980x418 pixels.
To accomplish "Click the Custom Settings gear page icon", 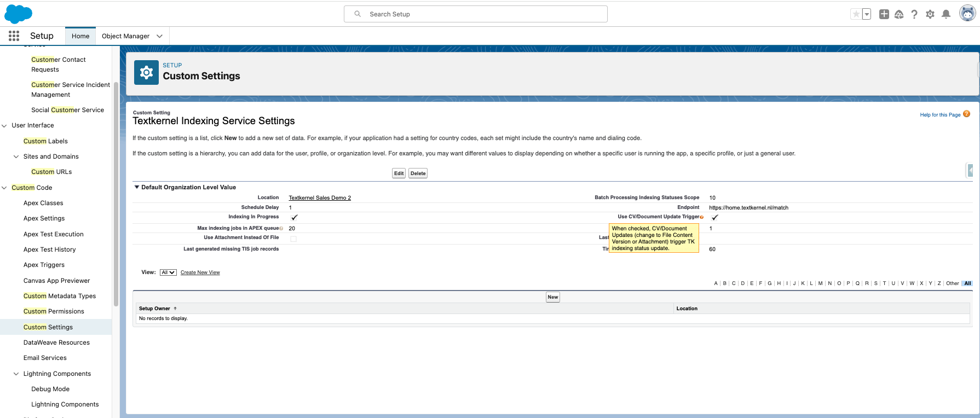I will click(x=146, y=72).
